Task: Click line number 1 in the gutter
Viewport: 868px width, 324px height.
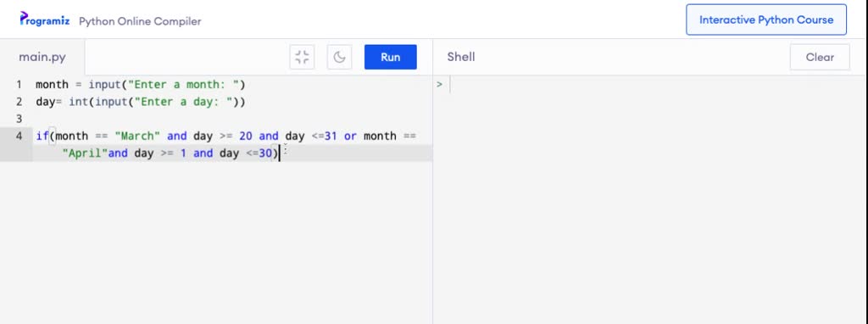Action: click(19, 85)
